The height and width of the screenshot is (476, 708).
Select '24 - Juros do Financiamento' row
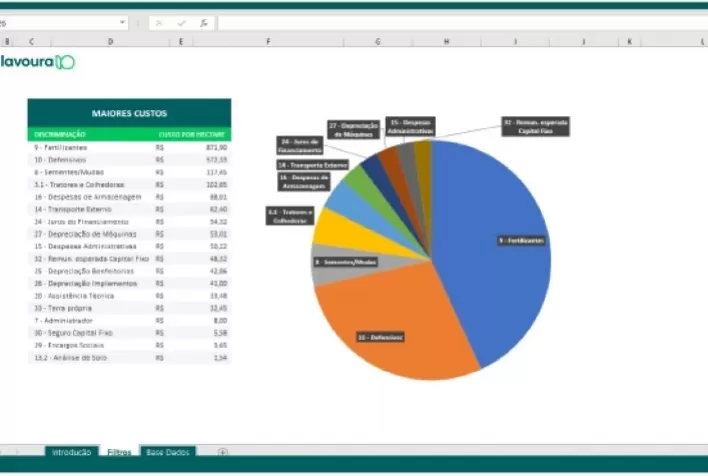[129, 222]
